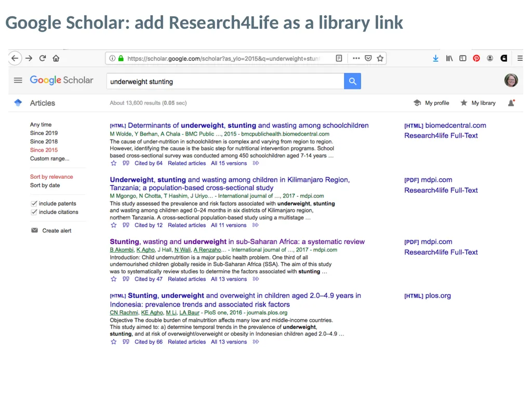Show sidebars icon in browser toolbar
The width and height of the screenshot is (532, 399).
(463, 58)
